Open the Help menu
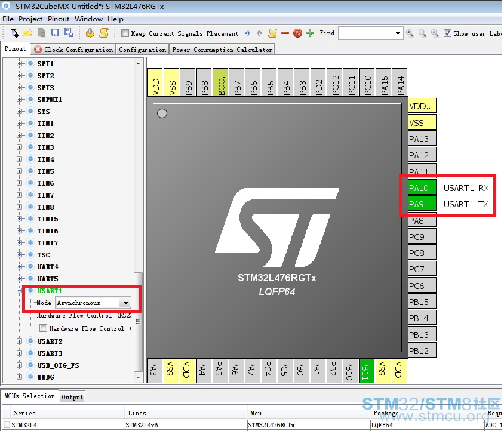Viewport: 504px width, 431px height. 115,19
